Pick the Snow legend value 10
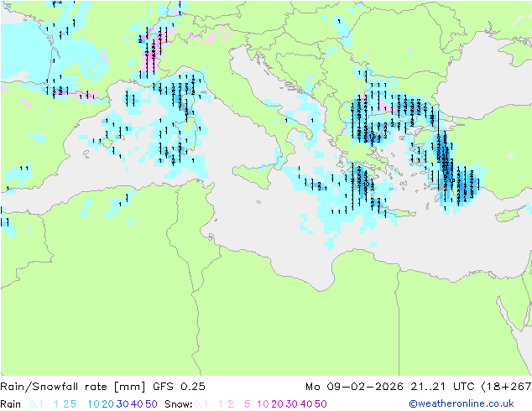The width and height of the screenshot is (532, 411). click(263, 404)
